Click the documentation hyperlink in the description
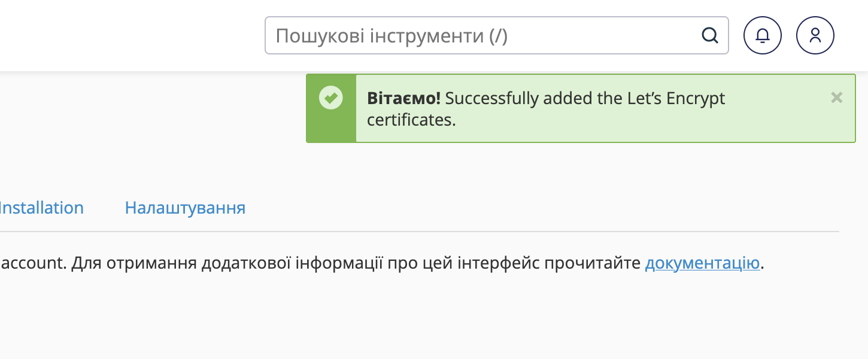This screenshot has height=359, width=868. pos(702,263)
